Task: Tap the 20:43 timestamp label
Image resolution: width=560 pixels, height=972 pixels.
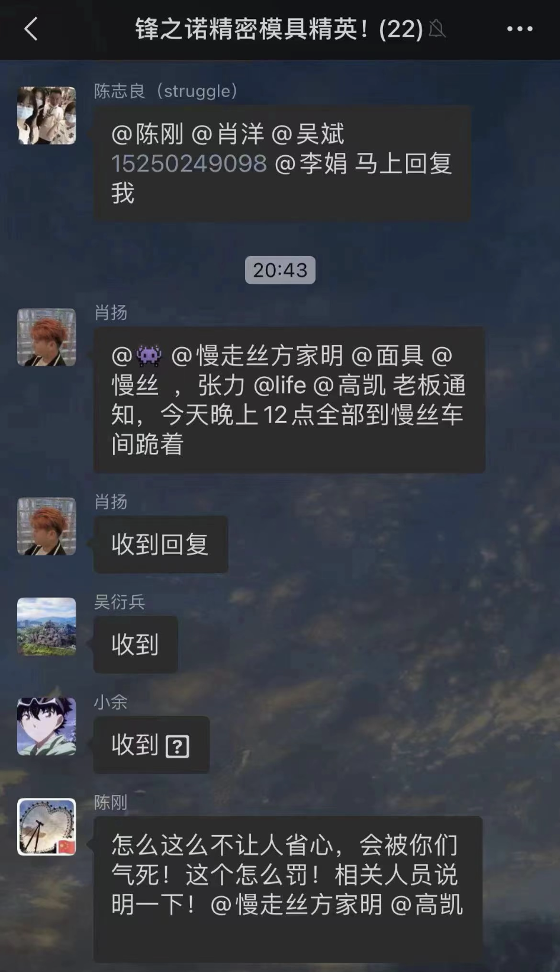Action: pos(280,270)
